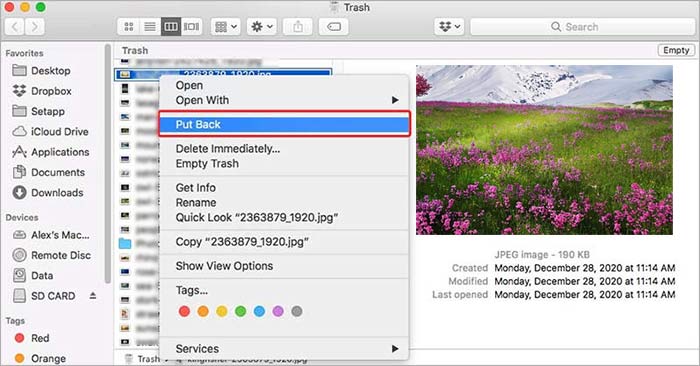
Task: Click the Forward navigation arrow
Action: 35,27
